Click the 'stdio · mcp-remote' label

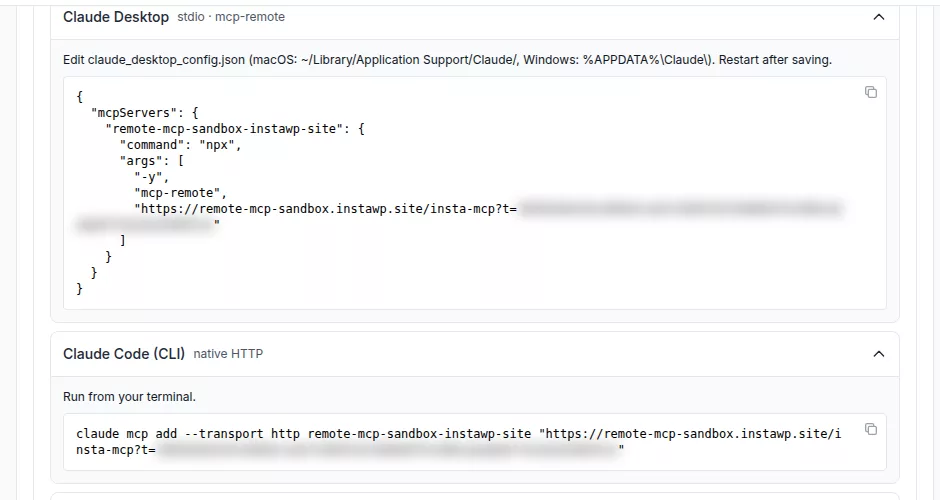point(231,17)
